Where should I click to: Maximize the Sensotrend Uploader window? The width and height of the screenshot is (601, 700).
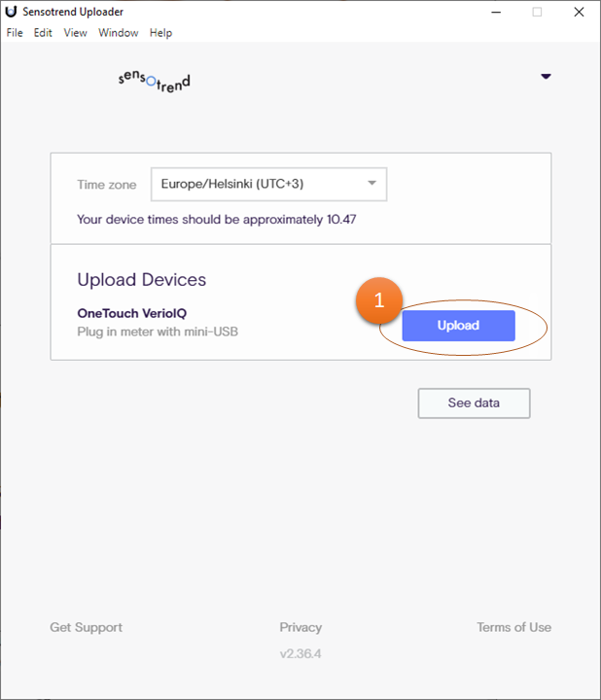point(537,12)
